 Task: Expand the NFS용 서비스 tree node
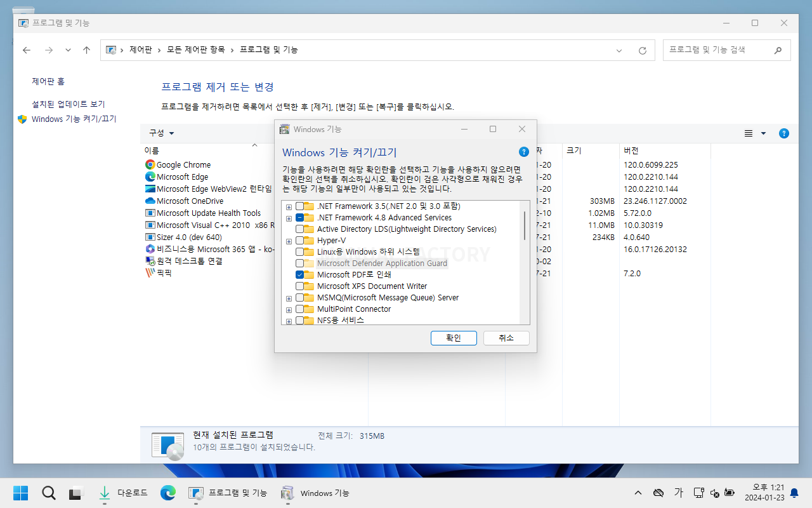pos(289,321)
